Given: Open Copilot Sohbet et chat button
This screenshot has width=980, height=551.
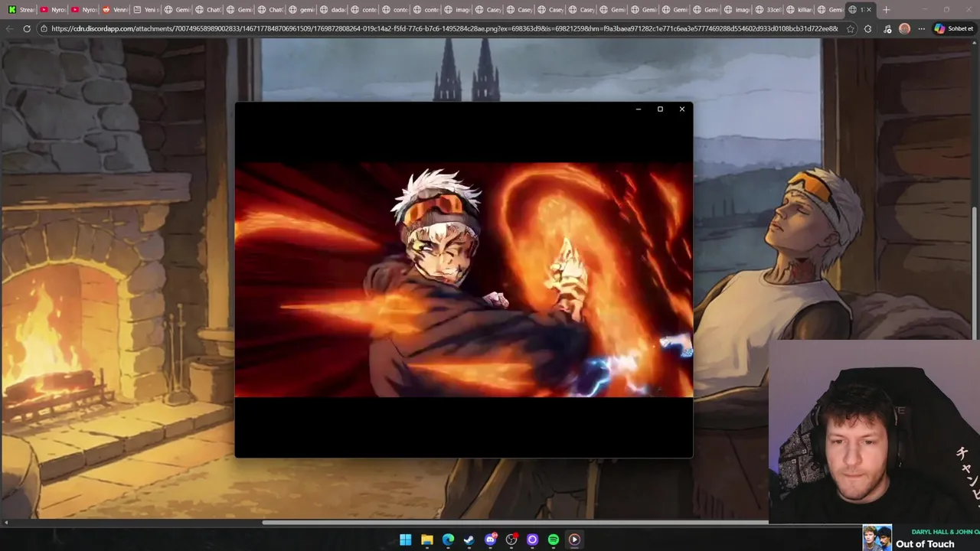Looking at the screenshot, I should 954,28.
